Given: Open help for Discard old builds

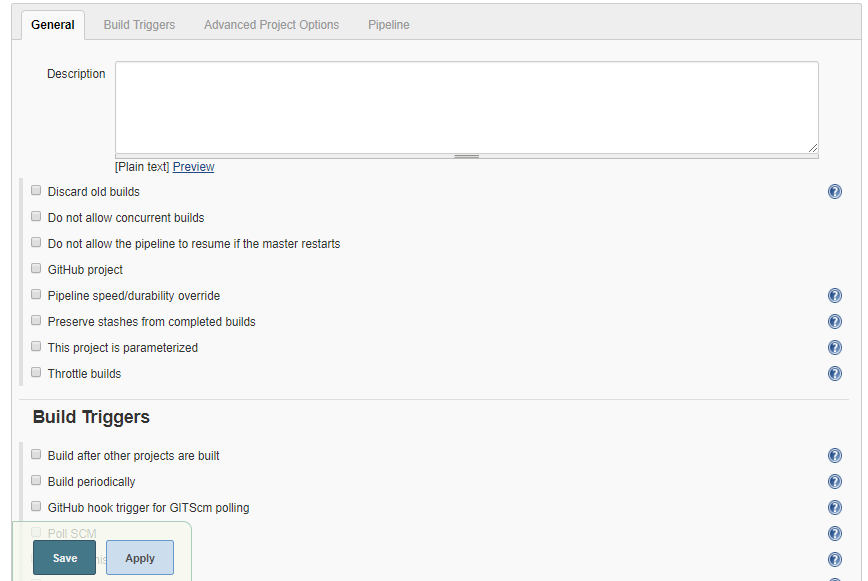Looking at the screenshot, I should tap(835, 191).
